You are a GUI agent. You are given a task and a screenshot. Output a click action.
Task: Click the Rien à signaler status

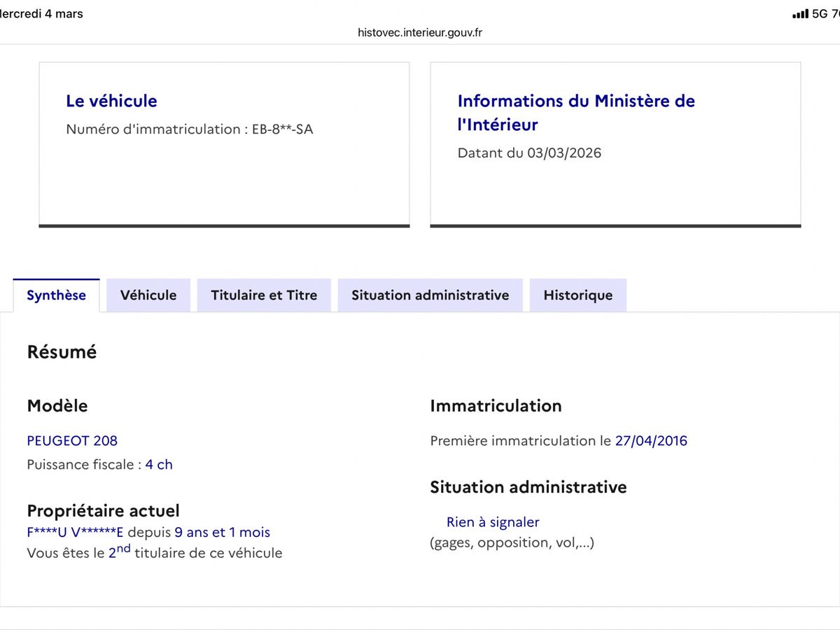pos(493,522)
